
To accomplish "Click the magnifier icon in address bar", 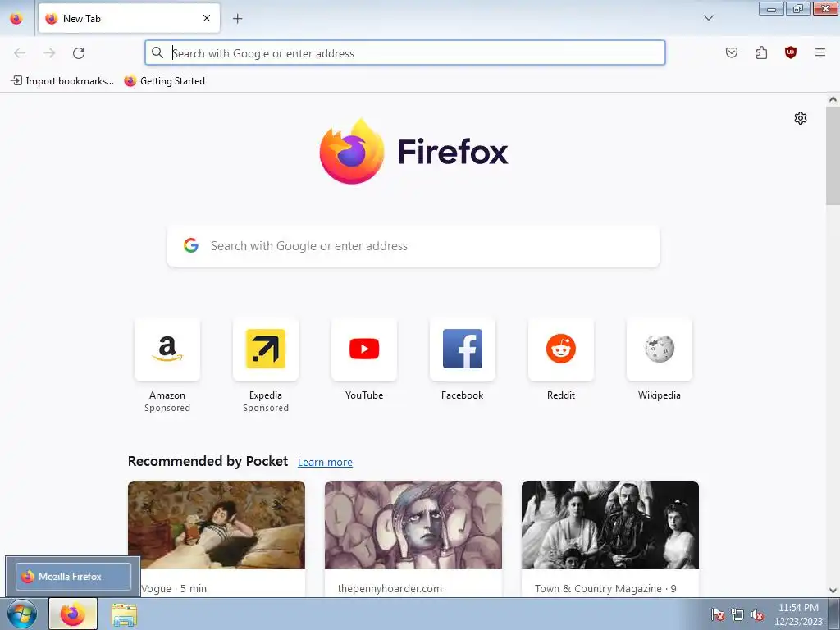I will click(x=157, y=52).
